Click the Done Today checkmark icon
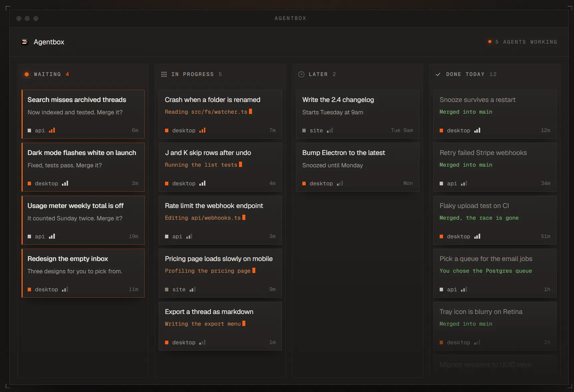 [438, 74]
